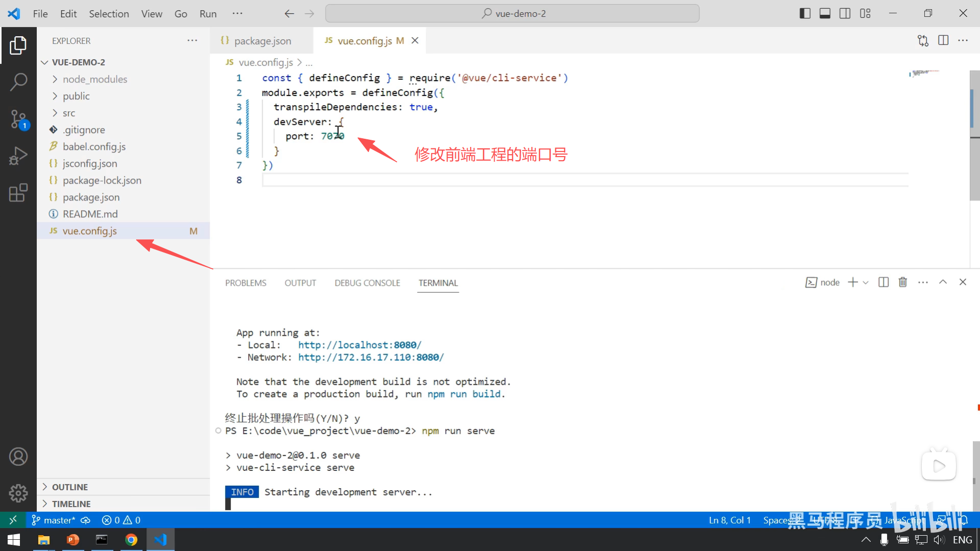This screenshot has height=551, width=980.
Task: Open the Run and Debug view
Action: tap(18, 156)
